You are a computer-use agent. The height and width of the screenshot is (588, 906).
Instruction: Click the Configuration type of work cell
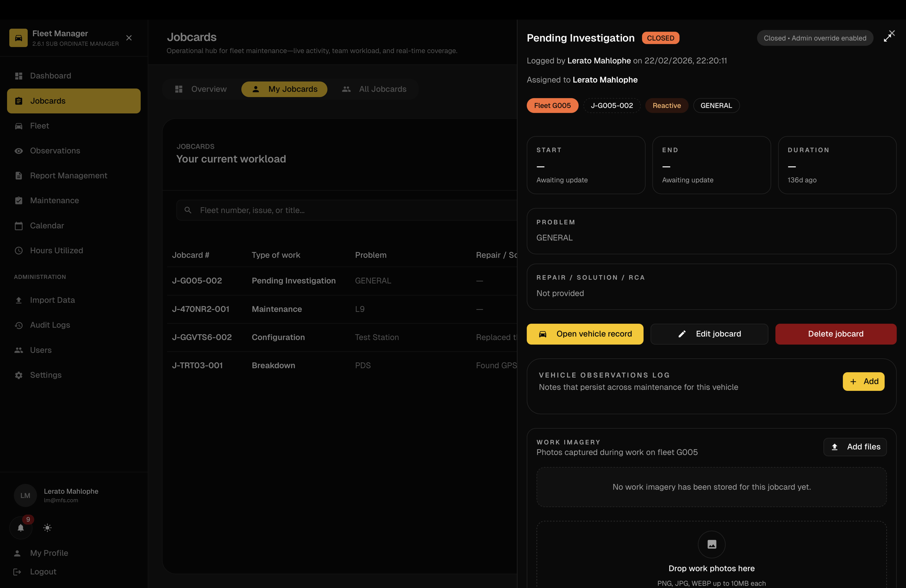(278, 337)
